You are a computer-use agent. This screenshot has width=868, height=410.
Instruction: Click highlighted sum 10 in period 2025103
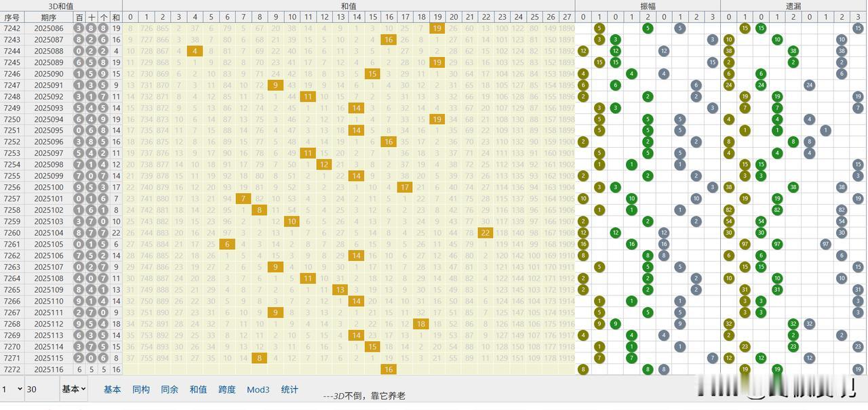click(292, 222)
